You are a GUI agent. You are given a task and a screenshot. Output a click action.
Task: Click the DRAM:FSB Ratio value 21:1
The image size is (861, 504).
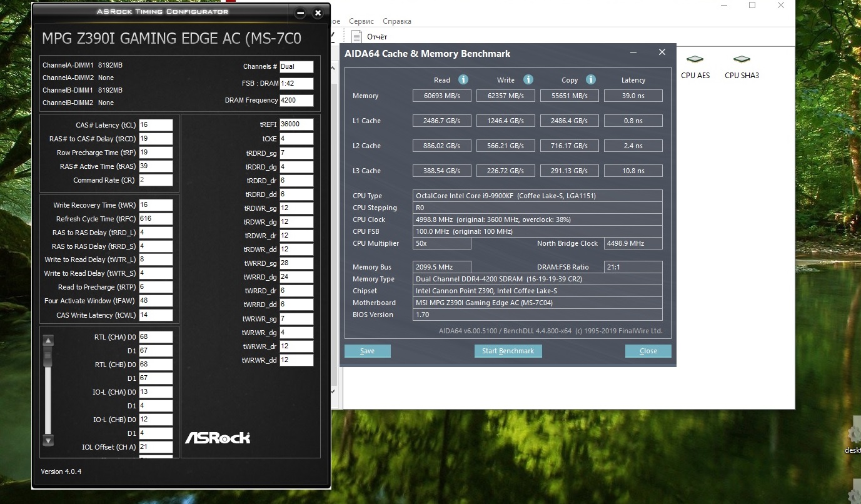click(x=633, y=267)
